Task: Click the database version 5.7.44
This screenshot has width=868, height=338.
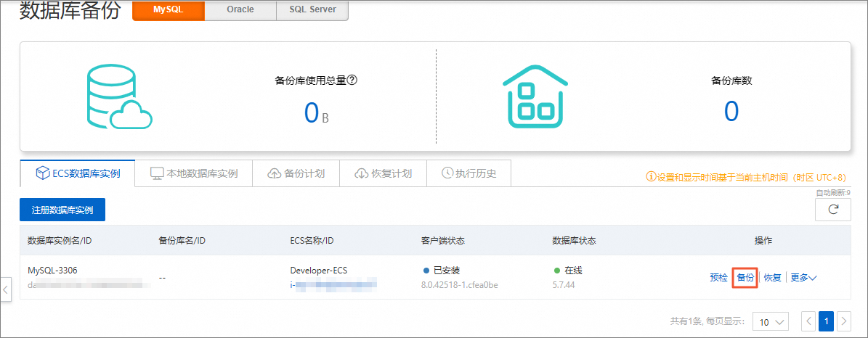Action: coord(564,285)
